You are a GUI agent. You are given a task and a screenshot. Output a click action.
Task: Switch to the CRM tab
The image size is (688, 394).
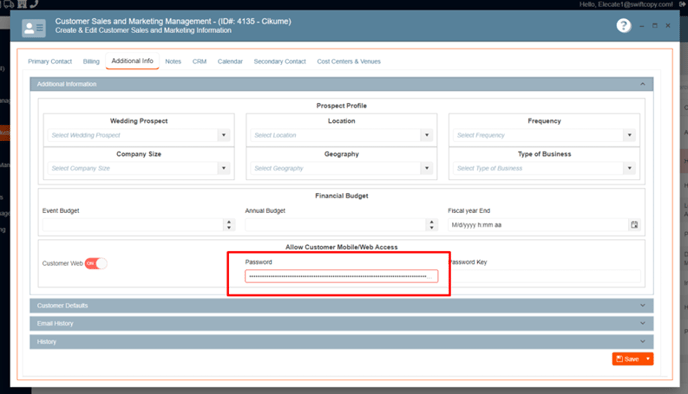coord(199,61)
